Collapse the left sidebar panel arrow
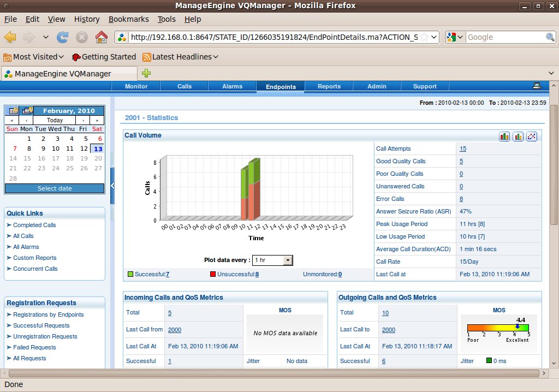Image resolution: width=559 pixels, height=392 pixels. coord(112,186)
